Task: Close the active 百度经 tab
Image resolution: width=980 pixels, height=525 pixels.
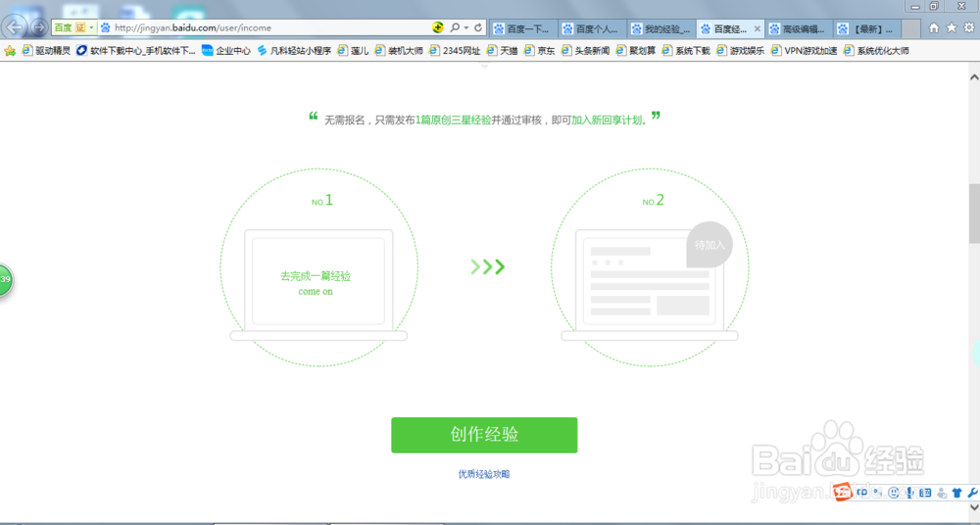Action: click(757, 28)
